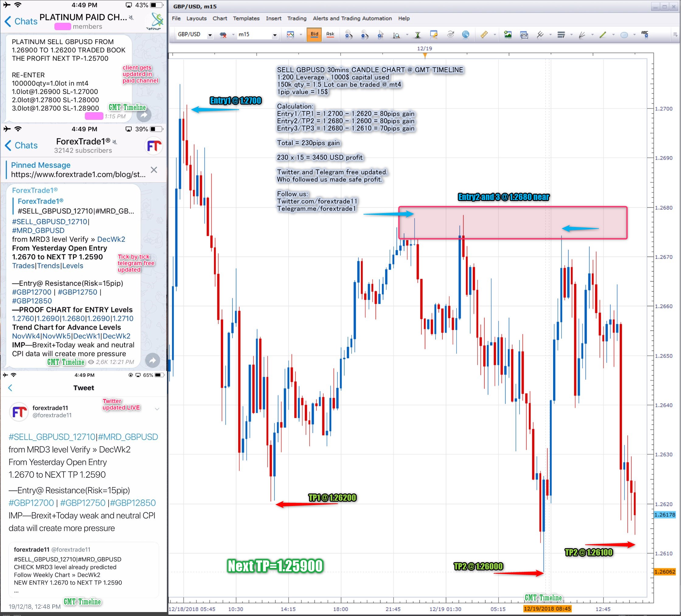The width and height of the screenshot is (681, 616).
Task: Open the Platinum channel avatar icon
Action: (x=155, y=21)
